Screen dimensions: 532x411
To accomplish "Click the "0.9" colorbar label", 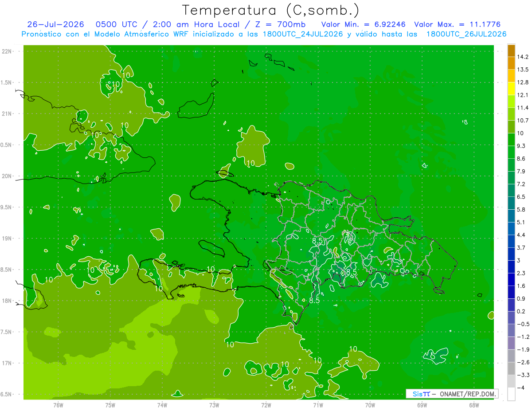I will 521,298.
